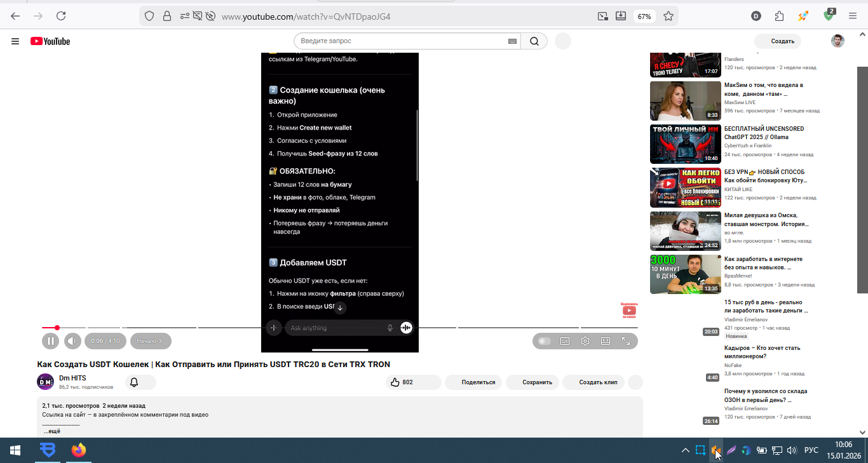Screen dimensions: 868x463
Task: Open the Windows Start menu
Action: (15, 450)
